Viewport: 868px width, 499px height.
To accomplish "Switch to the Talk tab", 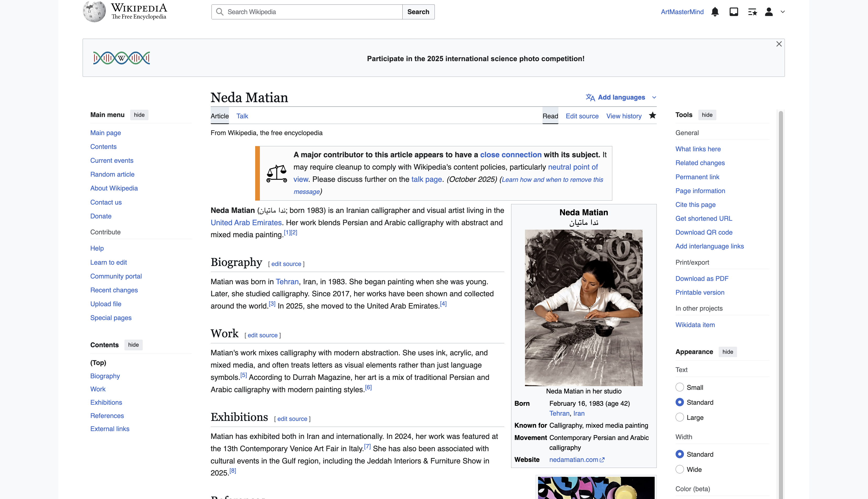I will click(x=242, y=116).
